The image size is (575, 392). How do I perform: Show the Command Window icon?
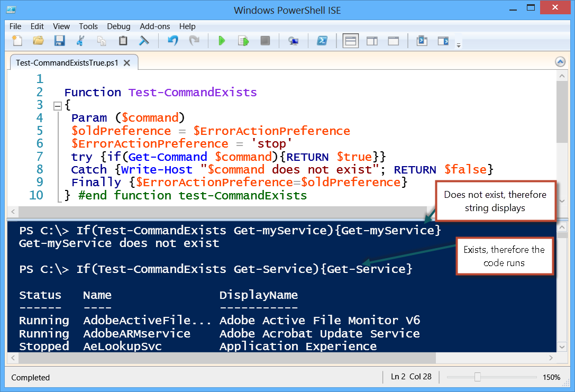[422, 40]
